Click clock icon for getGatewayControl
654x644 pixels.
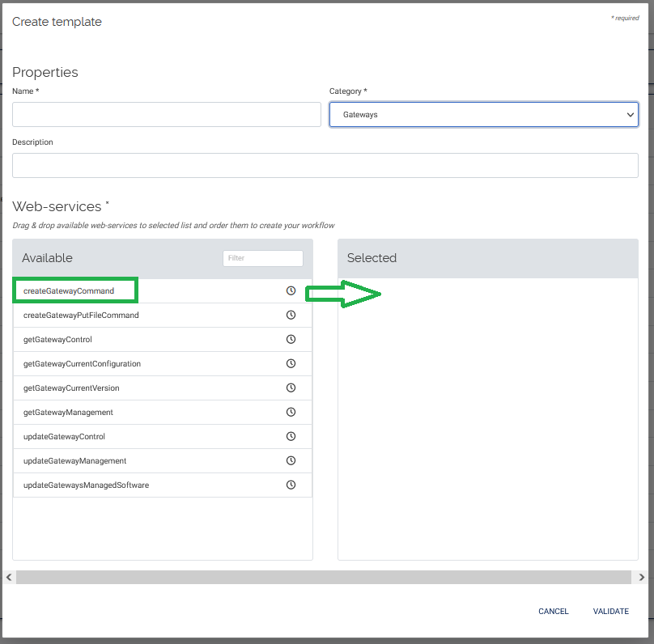(x=291, y=339)
